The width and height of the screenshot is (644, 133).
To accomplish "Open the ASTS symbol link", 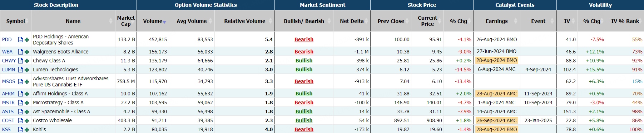I will (8, 111).
